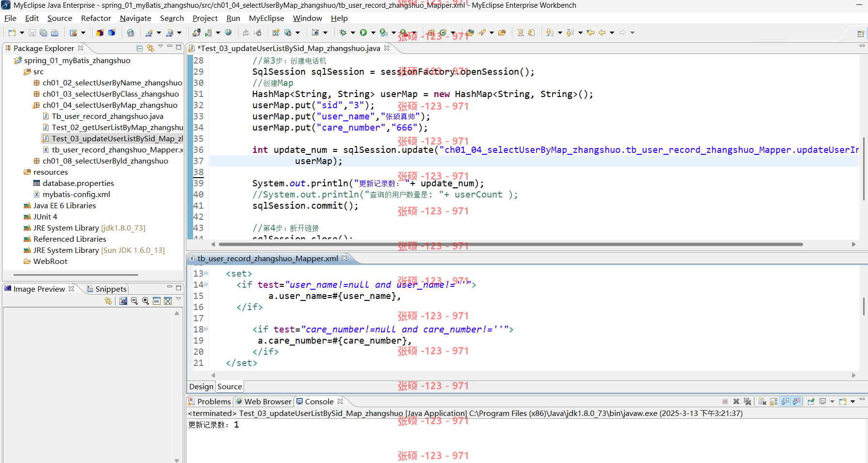The width and height of the screenshot is (868, 463).
Task: Open the Source menu
Action: click(x=60, y=18)
